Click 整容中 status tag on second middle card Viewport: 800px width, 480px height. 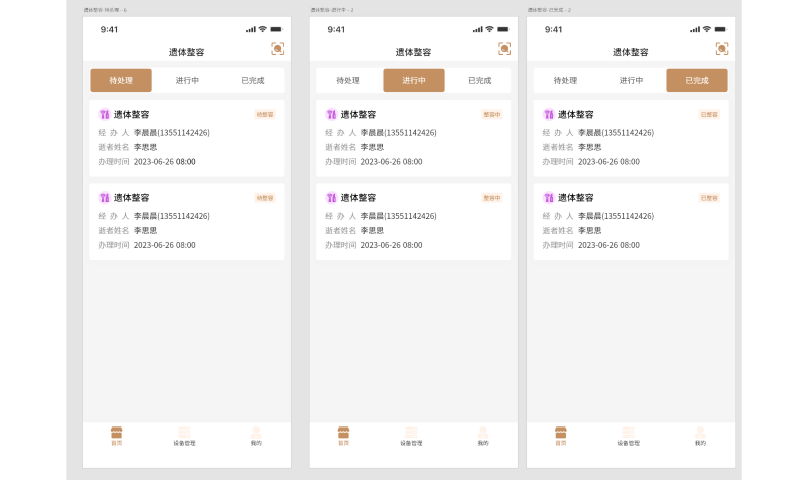coord(491,198)
